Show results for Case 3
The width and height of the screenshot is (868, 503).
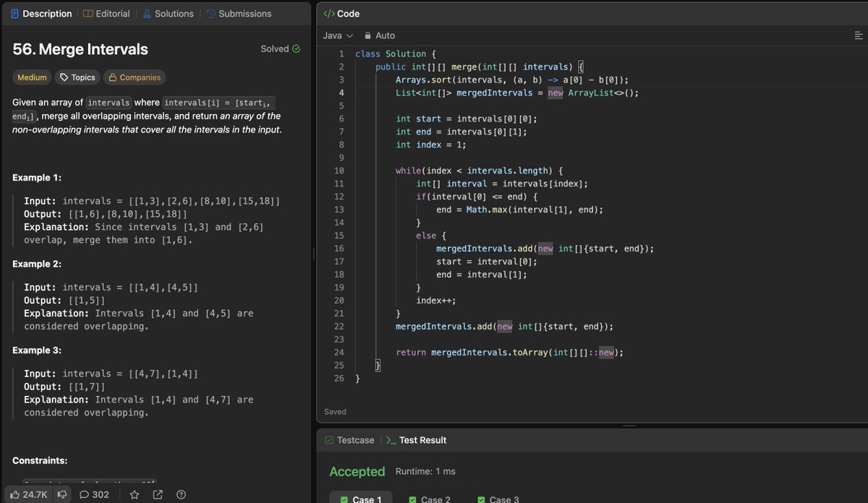tap(498, 499)
